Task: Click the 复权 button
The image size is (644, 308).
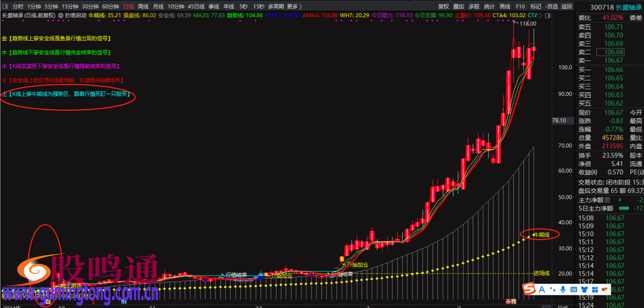Action: pyautogui.click(x=443, y=6)
